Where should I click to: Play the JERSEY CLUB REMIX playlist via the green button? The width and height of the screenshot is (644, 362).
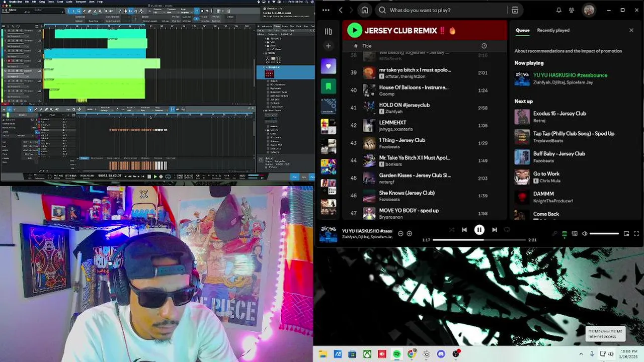(x=354, y=30)
